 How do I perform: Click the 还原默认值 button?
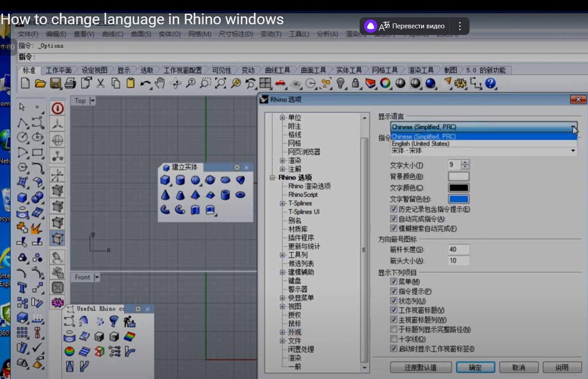421,368
